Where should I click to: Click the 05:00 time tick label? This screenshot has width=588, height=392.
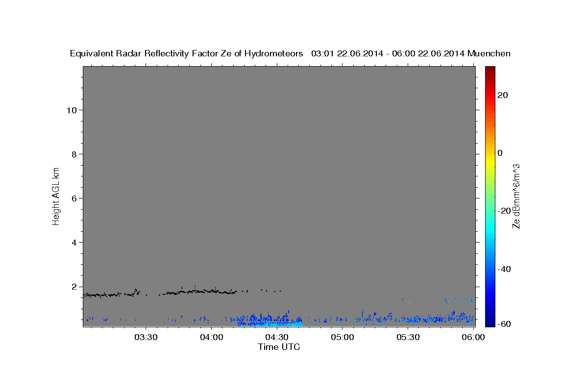[343, 337]
